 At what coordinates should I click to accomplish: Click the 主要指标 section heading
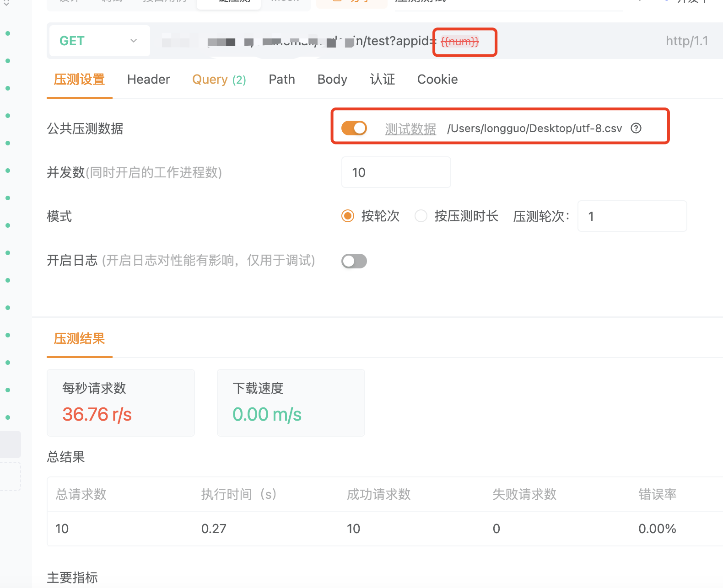click(72, 577)
